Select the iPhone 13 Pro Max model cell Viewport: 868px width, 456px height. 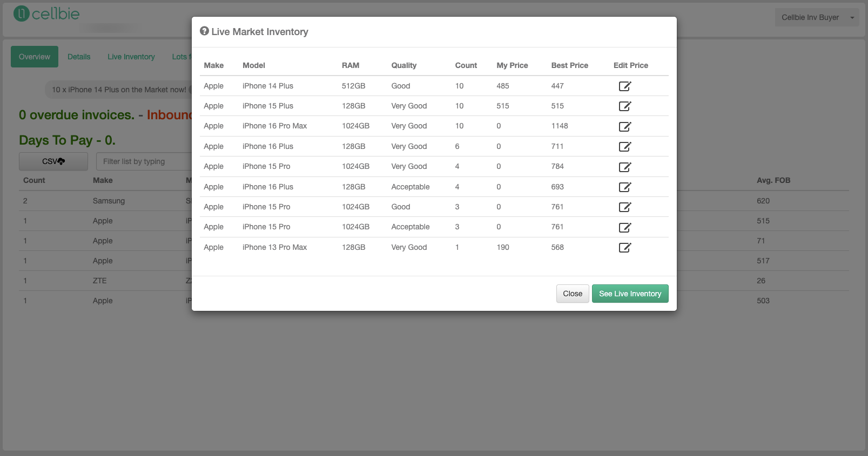[x=274, y=247]
